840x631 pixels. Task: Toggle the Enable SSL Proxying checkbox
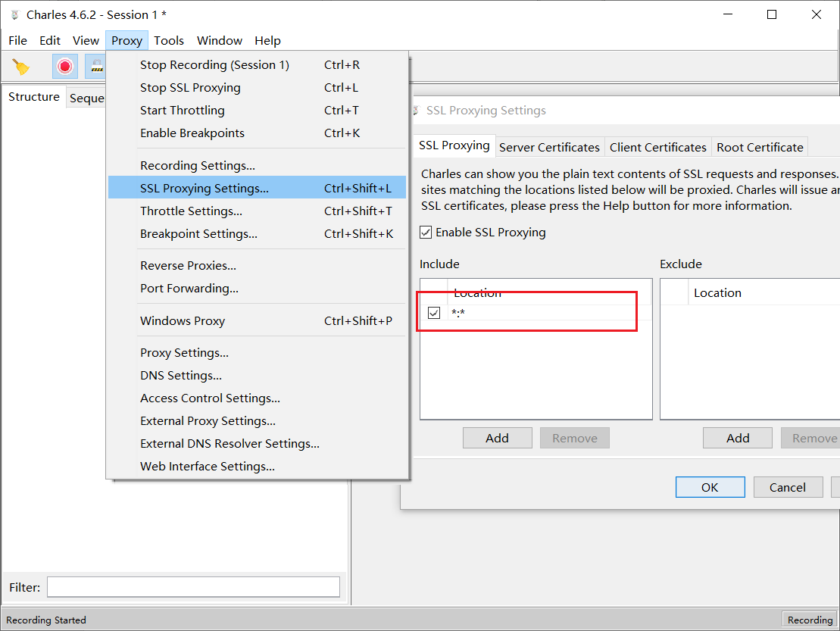(426, 233)
